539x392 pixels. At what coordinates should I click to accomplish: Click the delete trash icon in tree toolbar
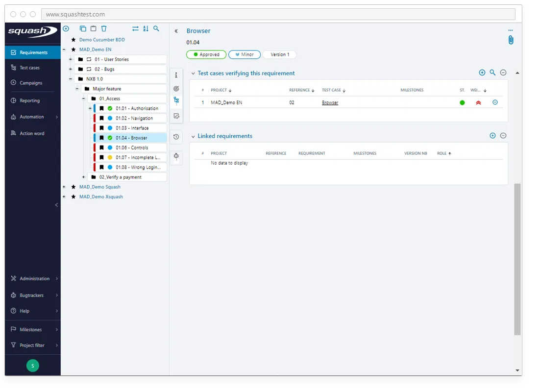coord(104,28)
